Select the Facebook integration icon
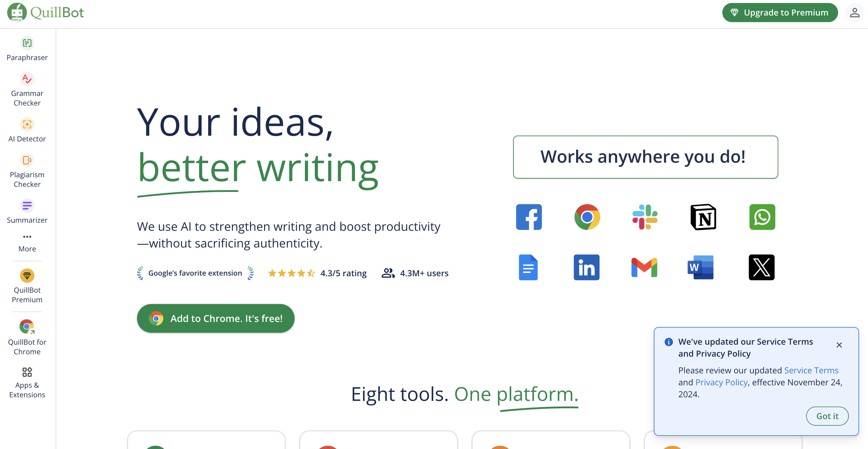868x449 pixels. [528, 216]
